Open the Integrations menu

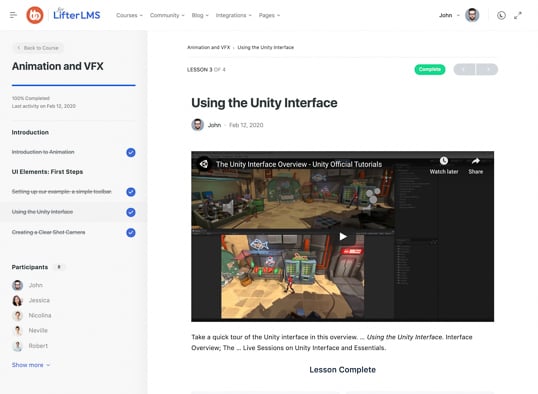coord(233,15)
